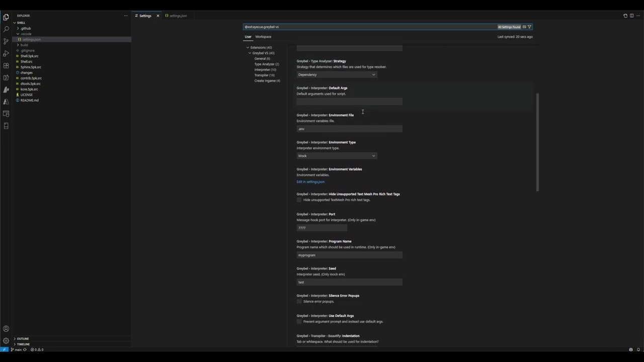Collapse Extensions (40) in settings tree
The height and width of the screenshot is (362, 644).
[x=248, y=47]
